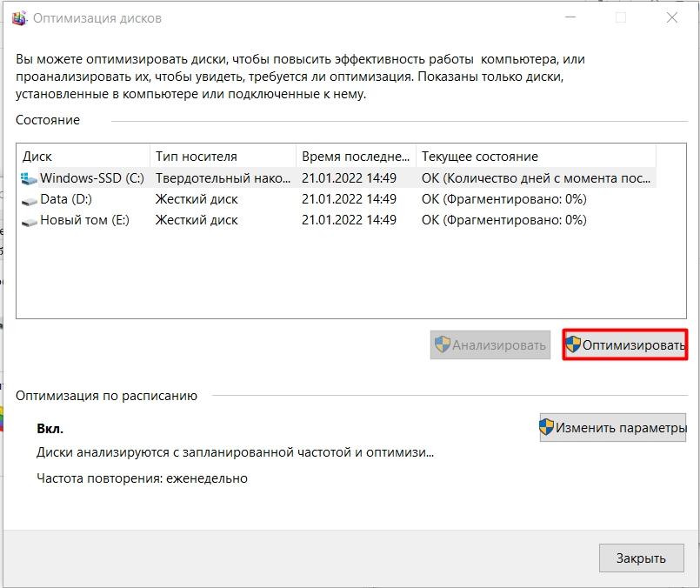The image size is (700, 588).
Task: Sort by the Текущее состояние column header
Action: tap(537, 157)
